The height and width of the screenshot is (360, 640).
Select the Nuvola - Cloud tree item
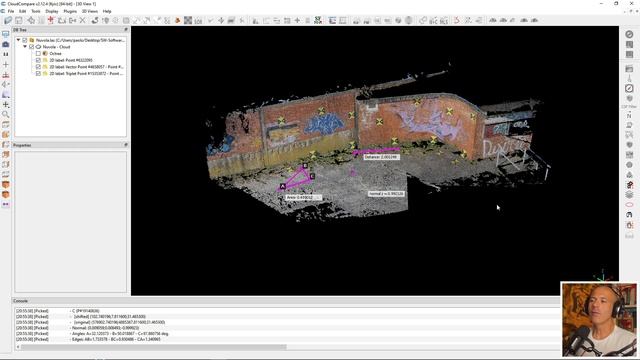(x=56, y=47)
